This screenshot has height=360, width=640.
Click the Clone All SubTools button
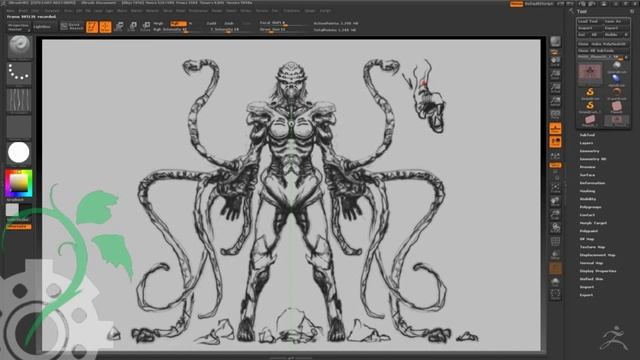[603, 51]
